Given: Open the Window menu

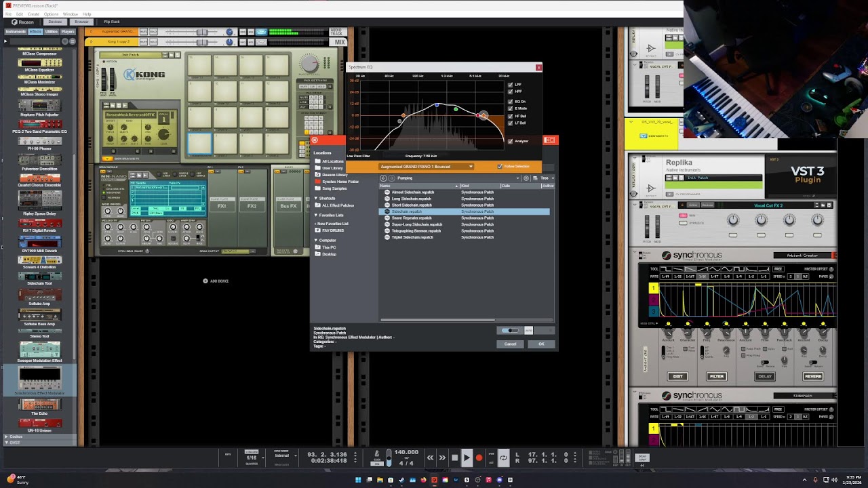Looking at the screenshot, I should 71,14.
